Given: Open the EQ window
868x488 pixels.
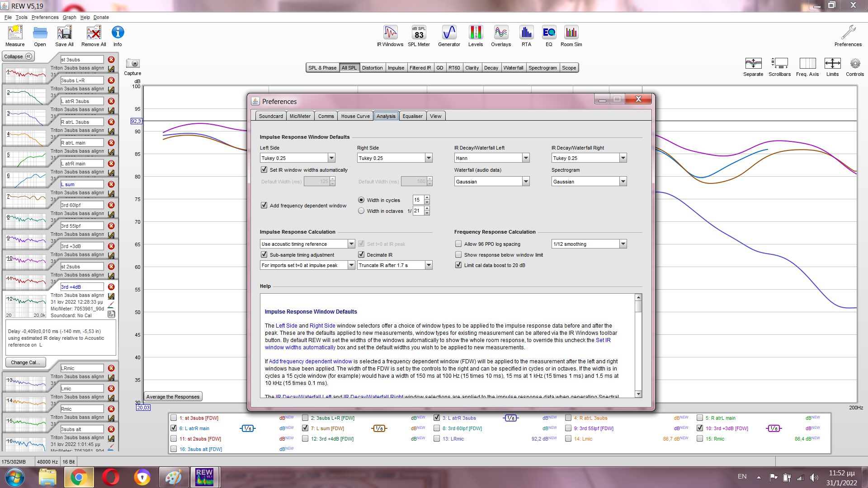Looking at the screenshot, I should (x=549, y=36).
